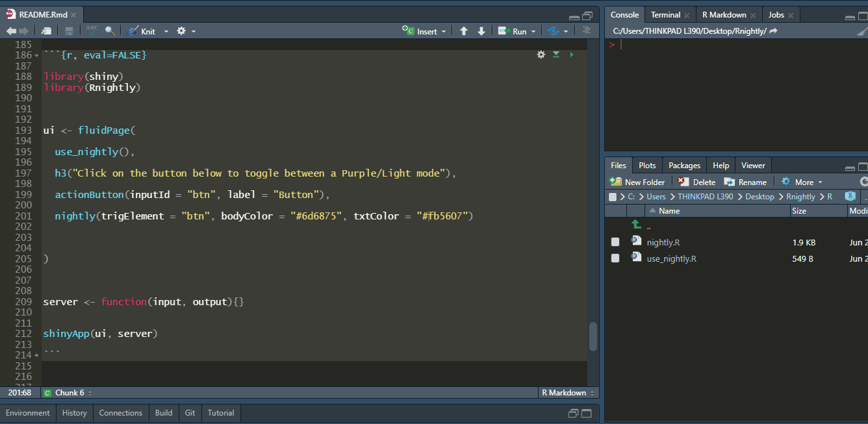Save the document with the floppy disk icon
The width and height of the screenshot is (868, 424).
[x=69, y=31]
